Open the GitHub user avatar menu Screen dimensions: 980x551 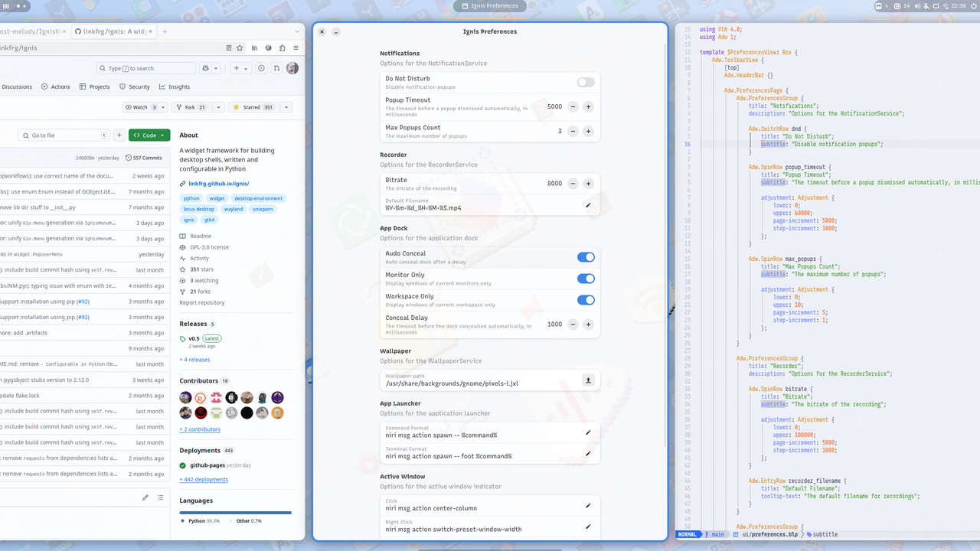pos(292,68)
